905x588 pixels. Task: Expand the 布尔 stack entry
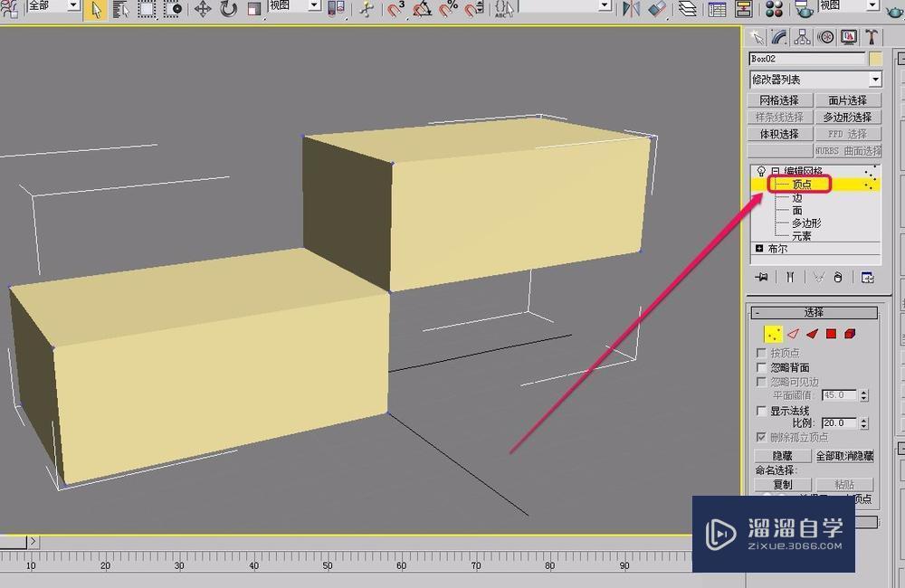coord(758,248)
